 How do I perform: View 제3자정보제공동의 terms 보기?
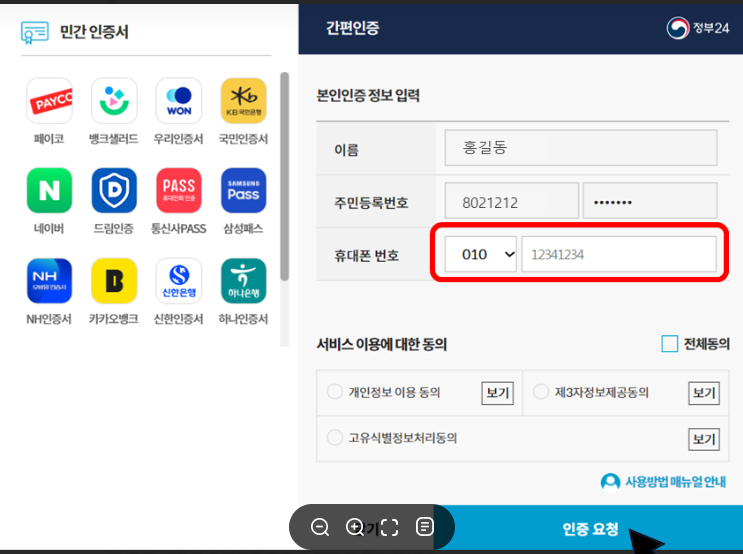click(x=704, y=393)
